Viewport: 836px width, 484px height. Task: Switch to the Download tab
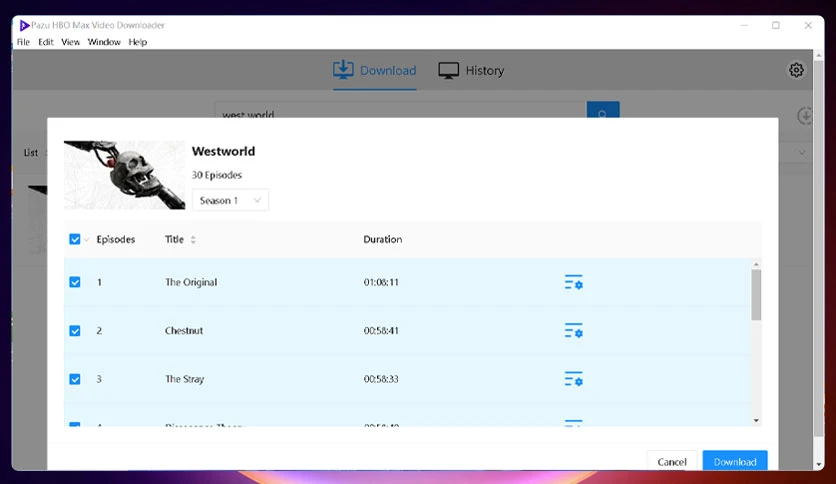pos(375,70)
